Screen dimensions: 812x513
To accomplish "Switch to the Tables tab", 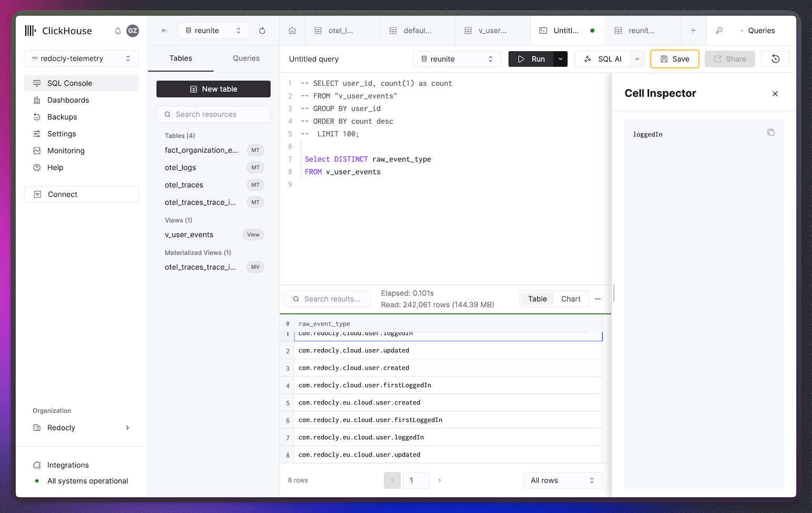I will [181, 58].
